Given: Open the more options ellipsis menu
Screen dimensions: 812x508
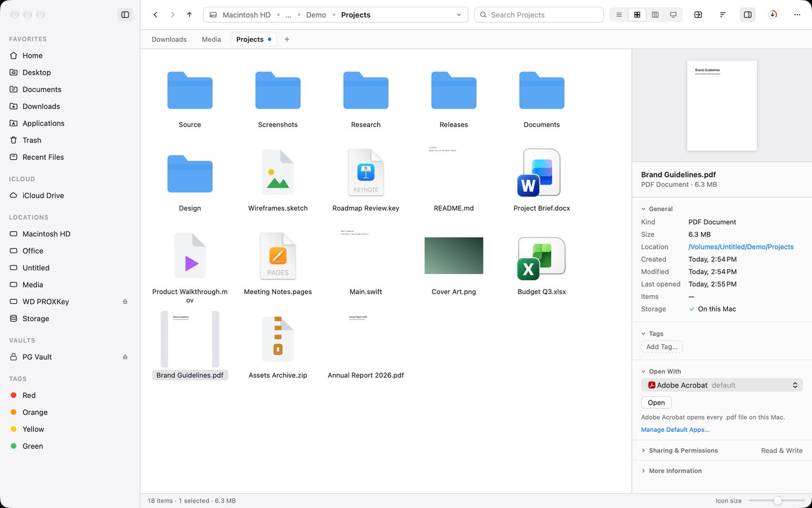Looking at the screenshot, I should [x=797, y=15].
